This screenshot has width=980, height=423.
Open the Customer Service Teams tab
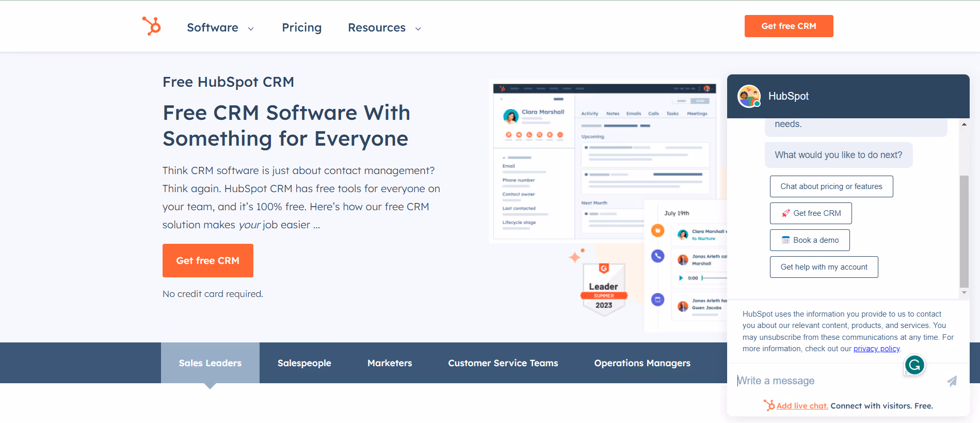point(503,363)
